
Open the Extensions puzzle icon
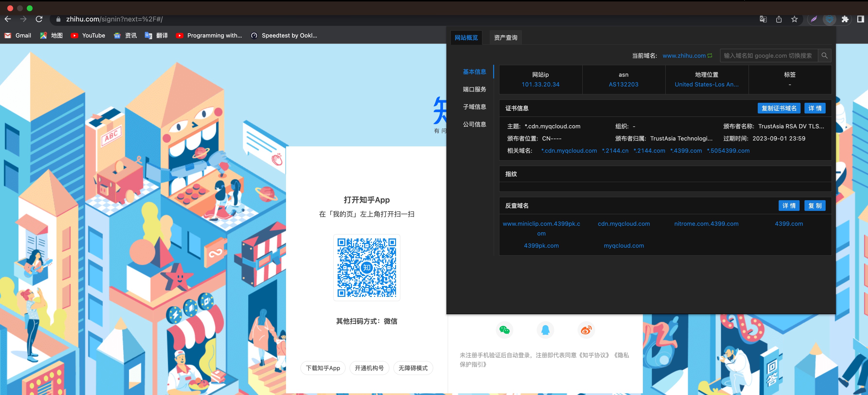click(x=845, y=19)
